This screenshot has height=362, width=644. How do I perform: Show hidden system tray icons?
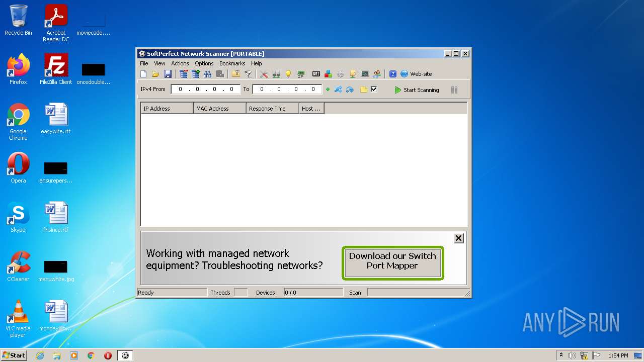tap(561, 355)
